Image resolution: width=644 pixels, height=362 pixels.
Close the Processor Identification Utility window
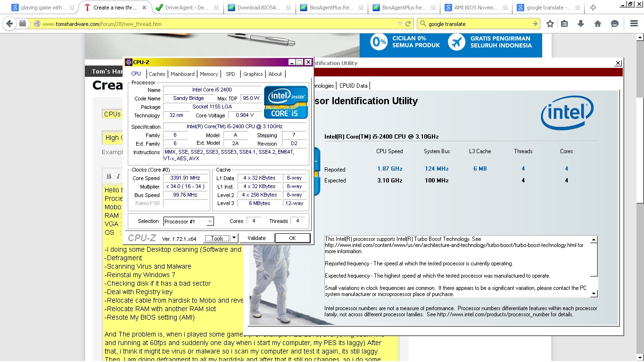coord(618,63)
